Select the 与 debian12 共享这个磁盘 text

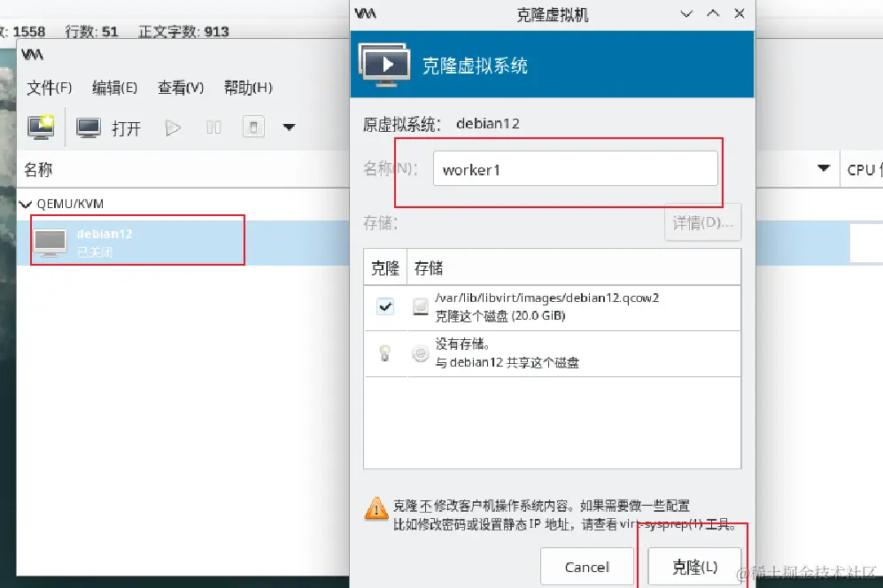[507, 363]
